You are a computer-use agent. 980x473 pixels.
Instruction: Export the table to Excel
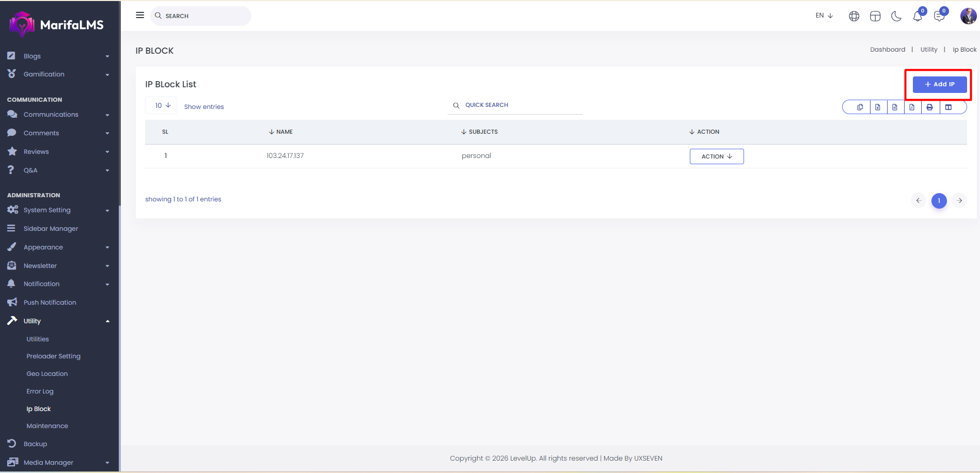click(877, 107)
